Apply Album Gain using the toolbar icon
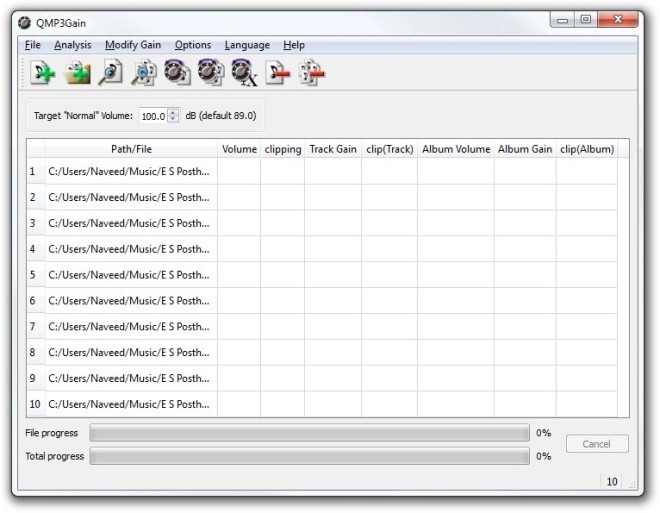This screenshot has height=513, width=660. tap(211, 74)
